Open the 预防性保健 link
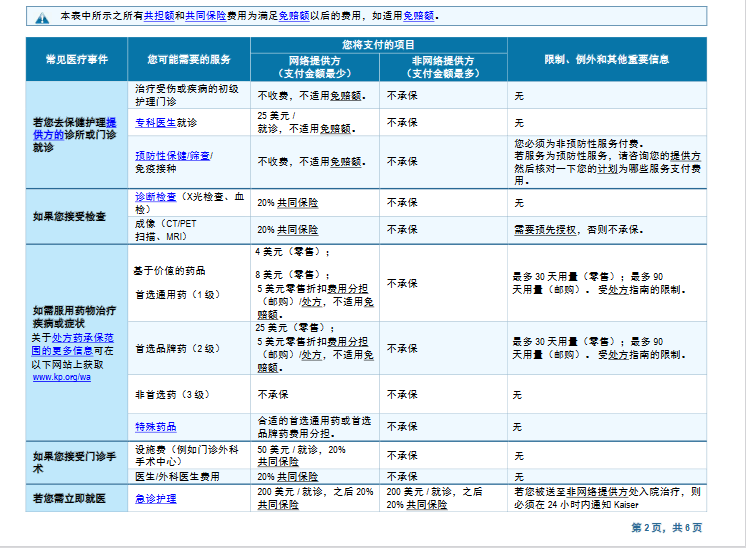The width and height of the screenshot is (746, 548). click(160, 155)
